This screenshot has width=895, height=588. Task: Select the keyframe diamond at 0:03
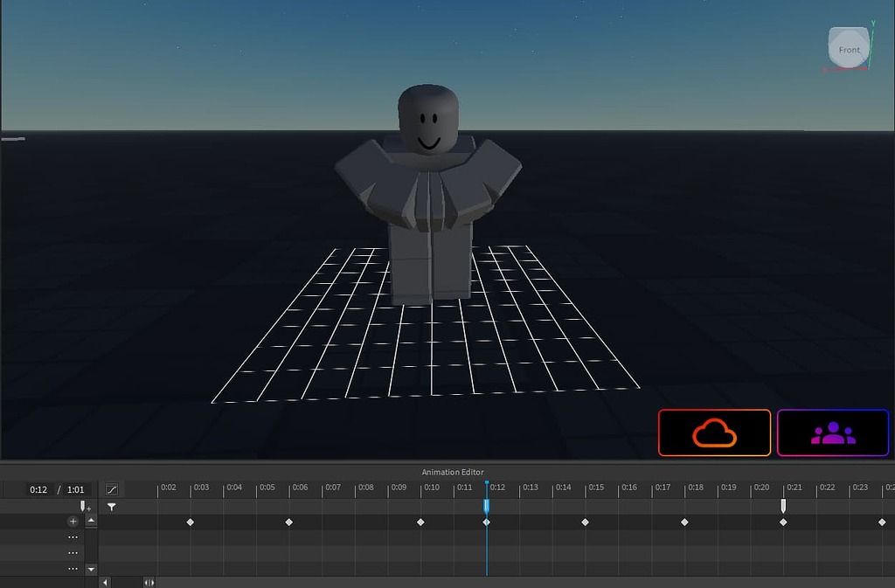tap(190, 522)
